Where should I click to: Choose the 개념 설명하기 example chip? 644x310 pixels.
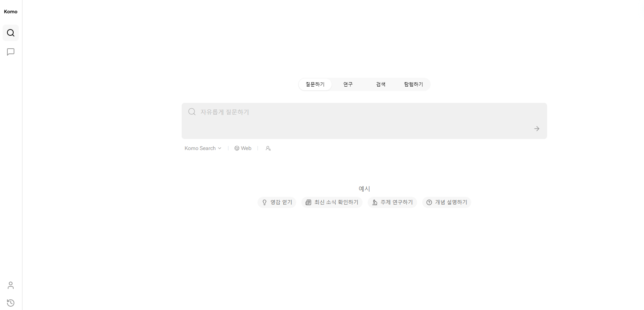pyautogui.click(x=447, y=202)
